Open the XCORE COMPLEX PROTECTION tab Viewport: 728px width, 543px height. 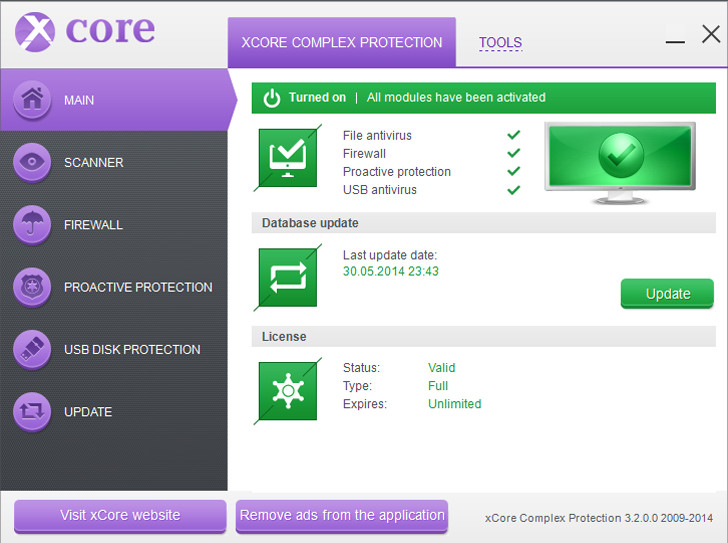click(x=342, y=42)
